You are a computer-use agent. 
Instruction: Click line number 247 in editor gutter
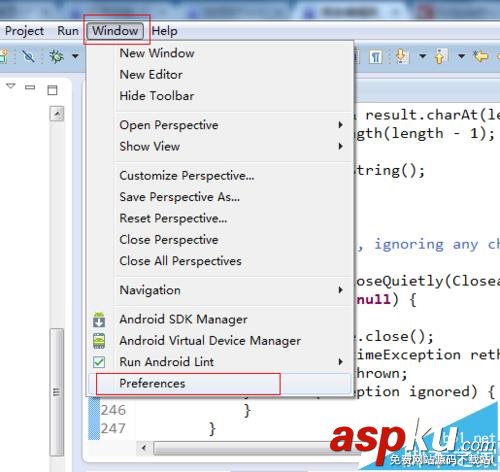(x=113, y=428)
